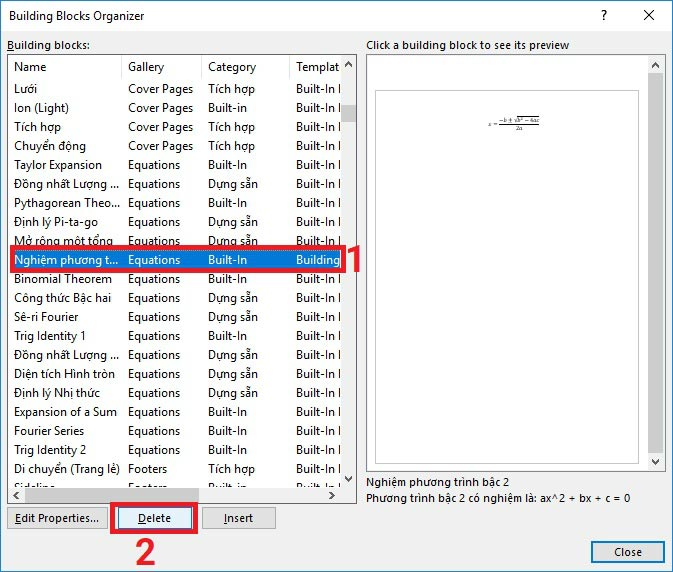Select the Ion (Light) cover page

coord(42,108)
